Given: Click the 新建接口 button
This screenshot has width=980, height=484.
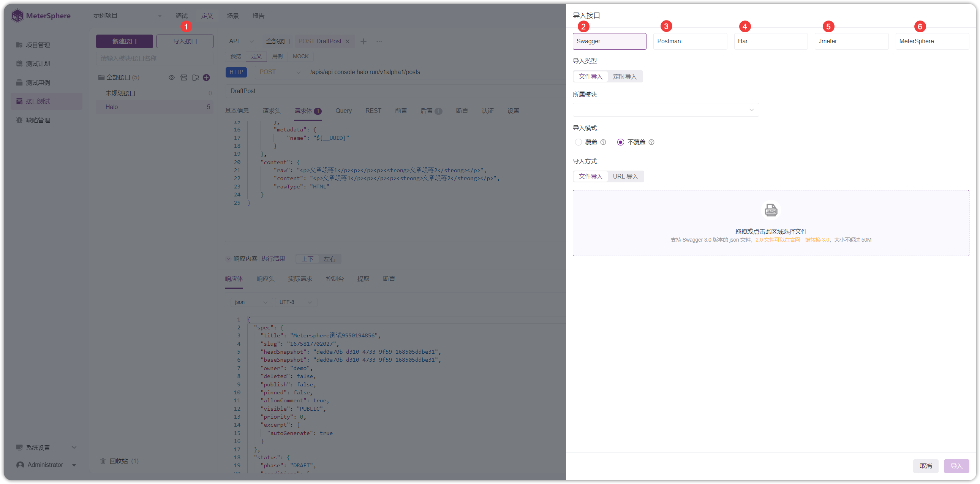Looking at the screenshot, I should click(x=125, y=41).
